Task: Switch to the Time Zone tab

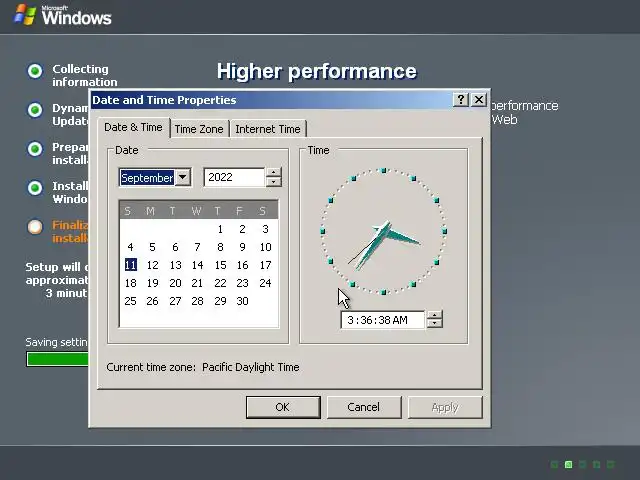Action: tap(199, 129)
